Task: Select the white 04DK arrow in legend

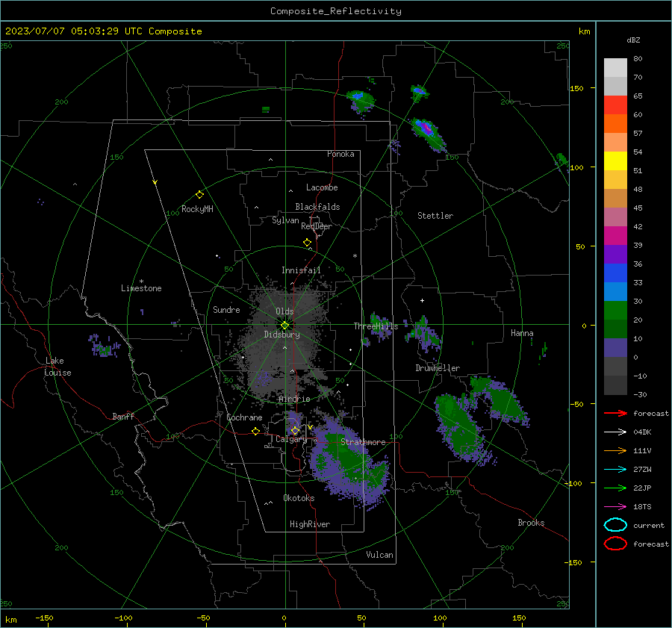Action: 615,432
